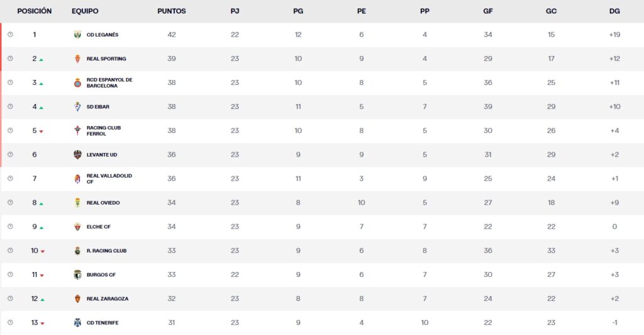644x335 pixels.
Task: Click the CD Leganés club crest
Action: coord(77,35)
